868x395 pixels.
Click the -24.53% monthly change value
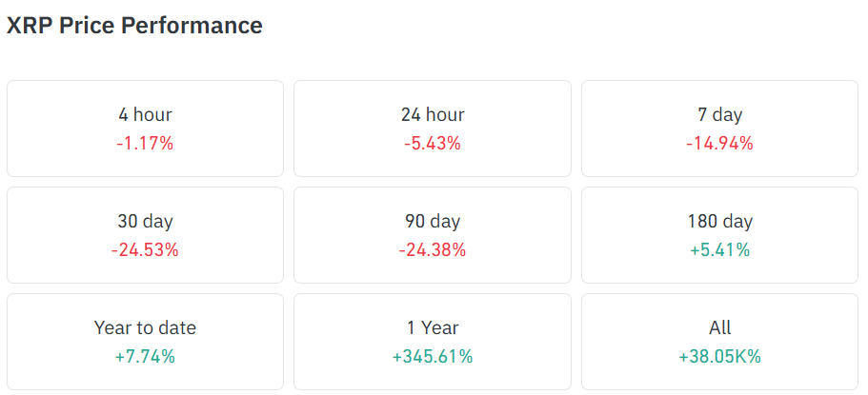pyautogui.click(x=145, y=250)
